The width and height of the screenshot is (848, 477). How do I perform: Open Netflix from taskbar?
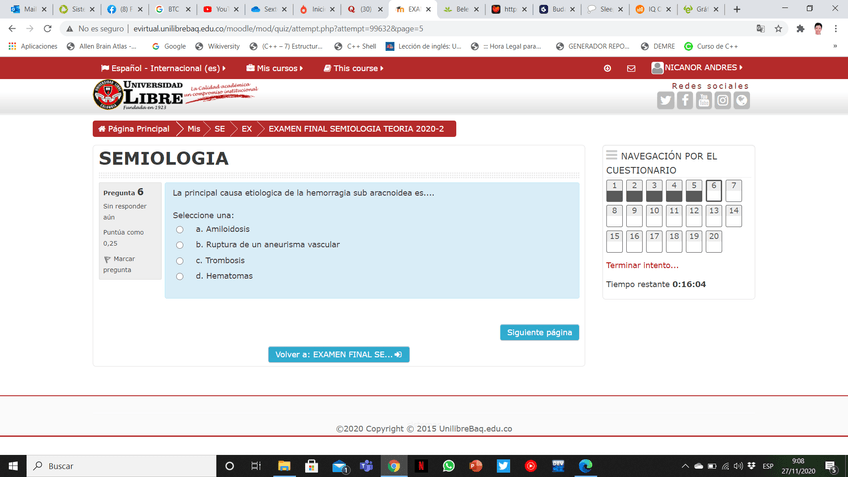[x=421, y=466]
